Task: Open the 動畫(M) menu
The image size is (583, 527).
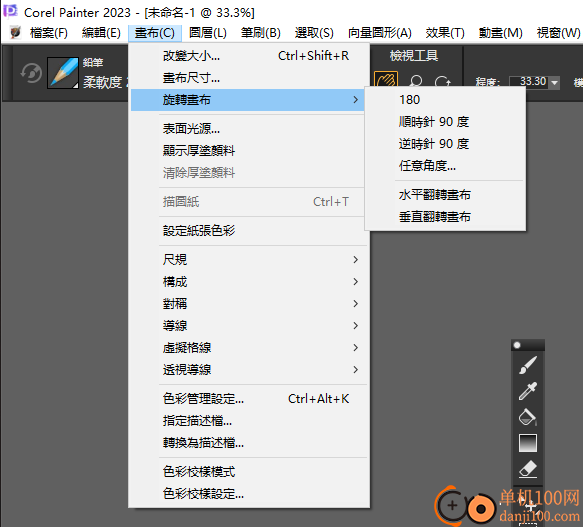Action: 500,33
